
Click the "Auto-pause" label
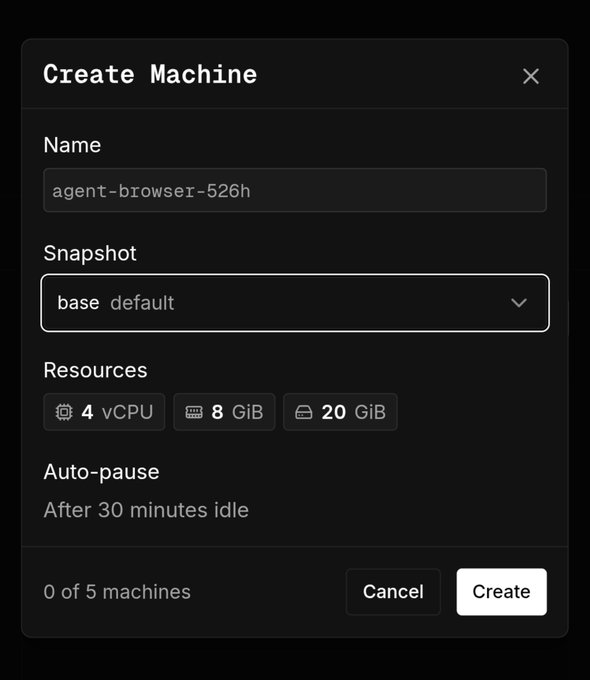coord(102,472)
